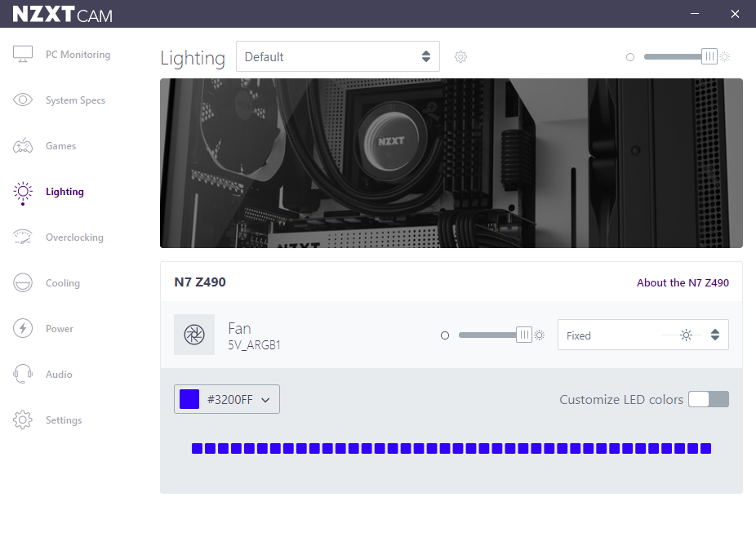Image resolution: width=756 pixels, height=546 pixels.
Task: Expand the #3200FF color picker dropdown
Action: click(x=227, y=399)
